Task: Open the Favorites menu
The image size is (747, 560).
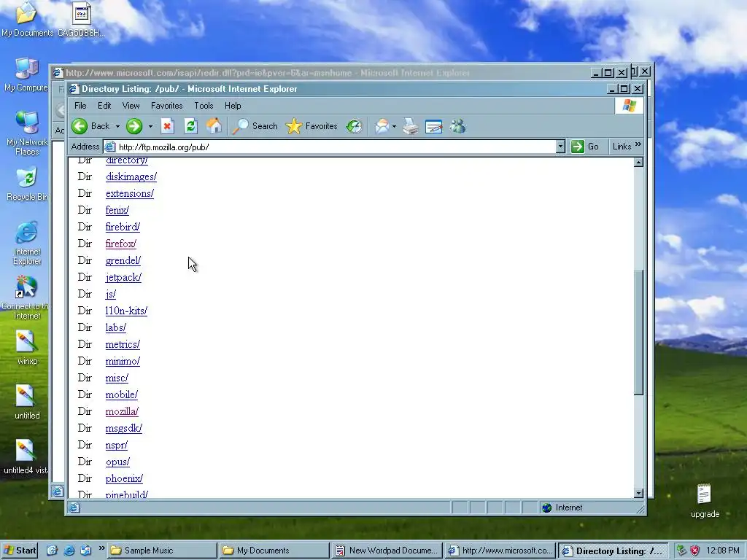Action: point(167,106)
